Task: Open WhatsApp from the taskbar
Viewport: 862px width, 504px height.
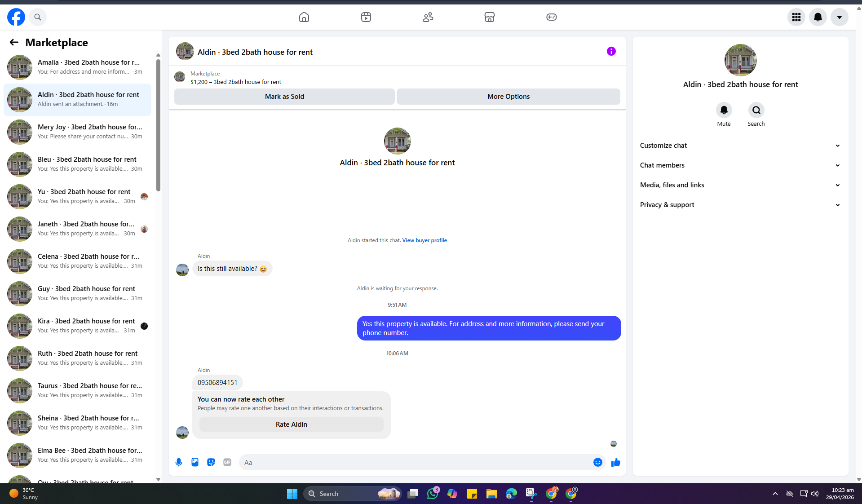Action: click(x=433, y=494)
